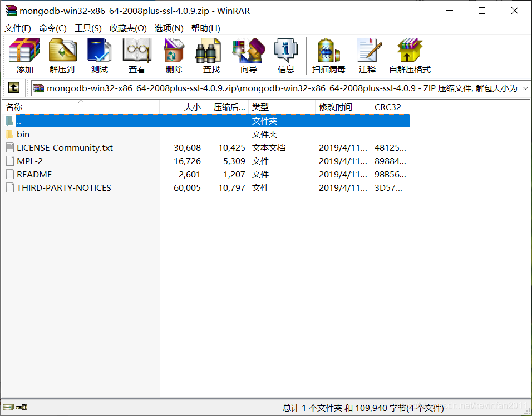Click the 文本文档 type cell
This screenshot has width=532, height=416.
click(x=269, y=148)
